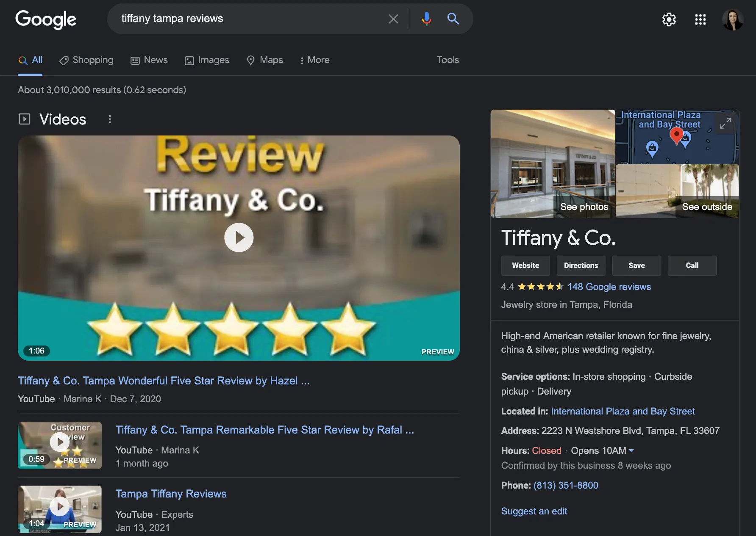Open Google apps grid
Image resolution: width=756 pixels, height=536 pixels.
700,19
